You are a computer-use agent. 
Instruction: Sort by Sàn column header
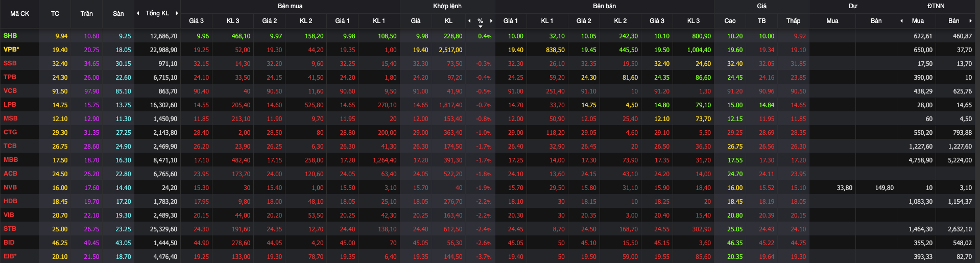coord(118,14)
